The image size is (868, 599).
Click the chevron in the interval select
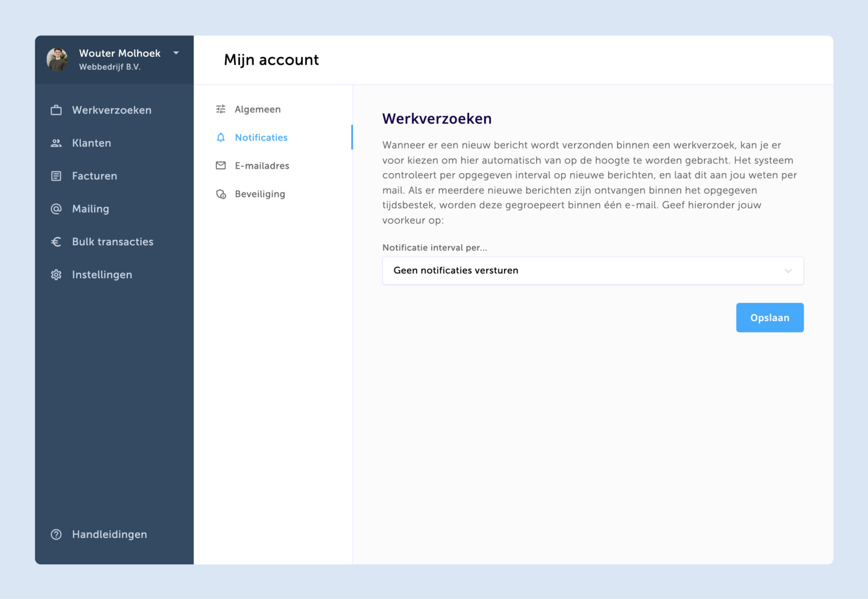[x=788, y=271]
